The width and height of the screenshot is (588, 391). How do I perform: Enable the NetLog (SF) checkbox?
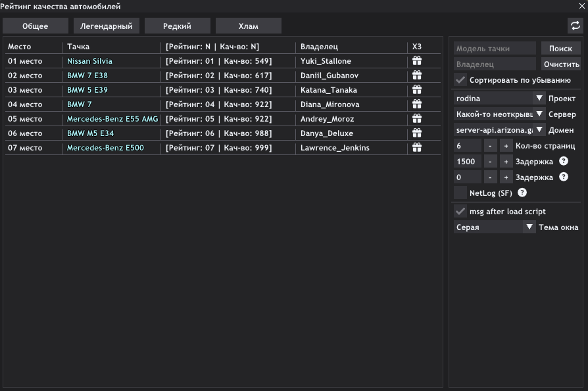coord(460,193)
